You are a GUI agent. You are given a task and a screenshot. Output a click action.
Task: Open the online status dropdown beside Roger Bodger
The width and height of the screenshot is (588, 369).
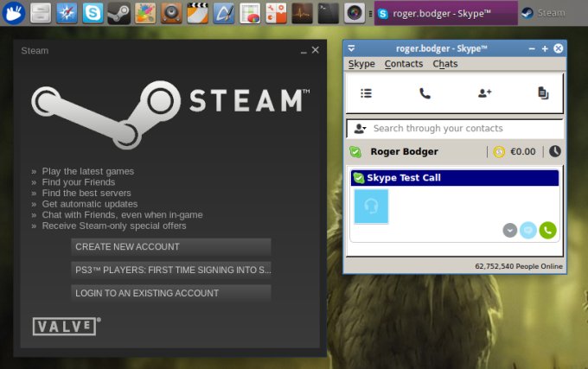pyautogui.click(x=355, y=152)
